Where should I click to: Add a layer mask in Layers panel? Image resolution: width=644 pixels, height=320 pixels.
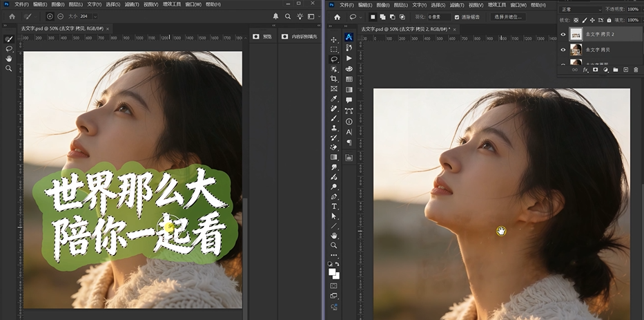595,70
